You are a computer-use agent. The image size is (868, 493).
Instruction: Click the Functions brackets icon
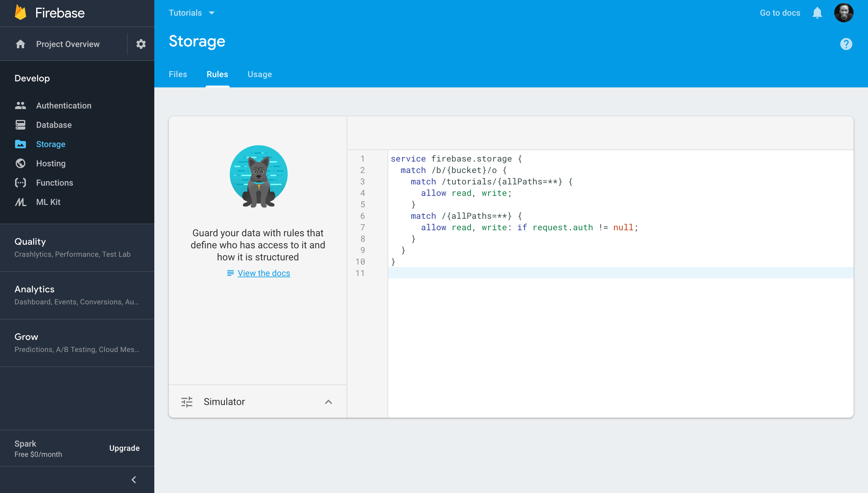(20, 183)
